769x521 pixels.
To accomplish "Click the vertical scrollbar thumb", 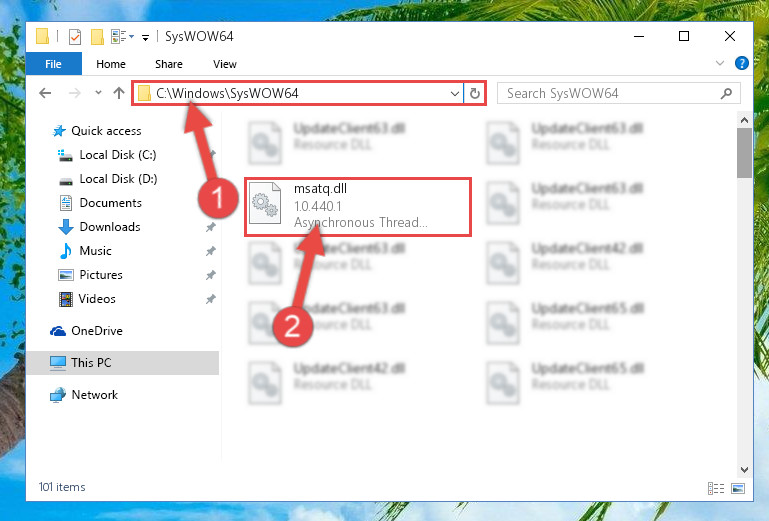I will tap(744, 153).
